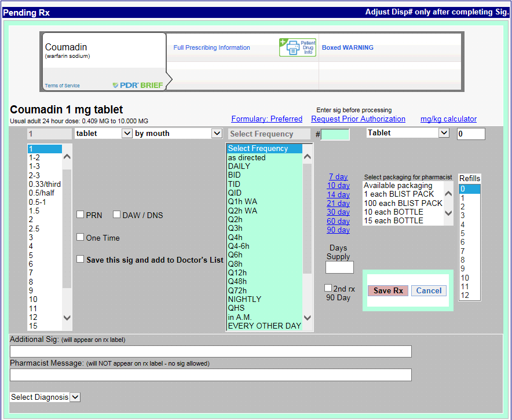The image size is (512, 420).
Task: Select QID frequency option
Action: coord(265,193)
